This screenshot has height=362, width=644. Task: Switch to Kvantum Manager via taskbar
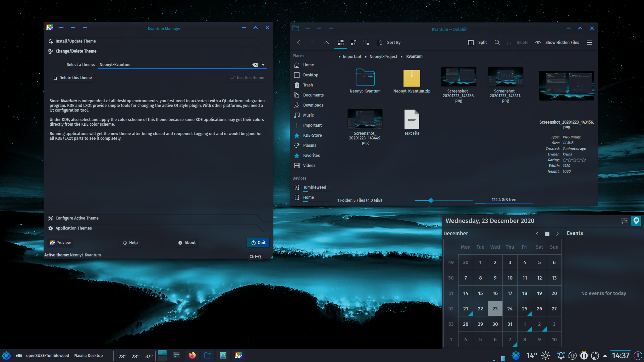(238, 356)
